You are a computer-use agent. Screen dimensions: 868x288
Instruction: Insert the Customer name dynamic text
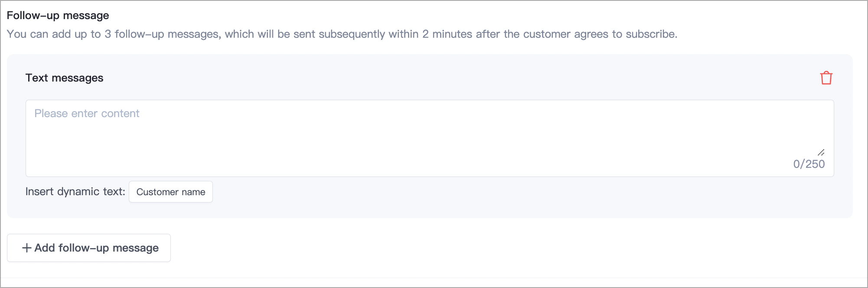170,192
